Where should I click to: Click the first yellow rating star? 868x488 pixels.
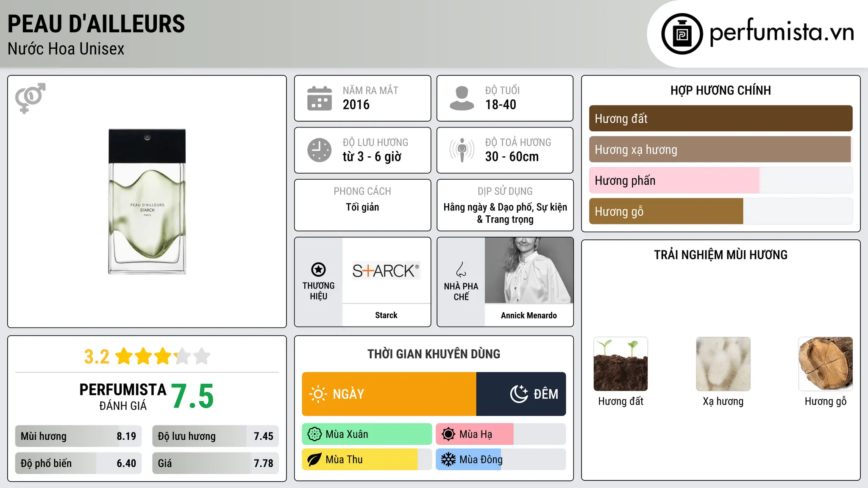(124, 356)
